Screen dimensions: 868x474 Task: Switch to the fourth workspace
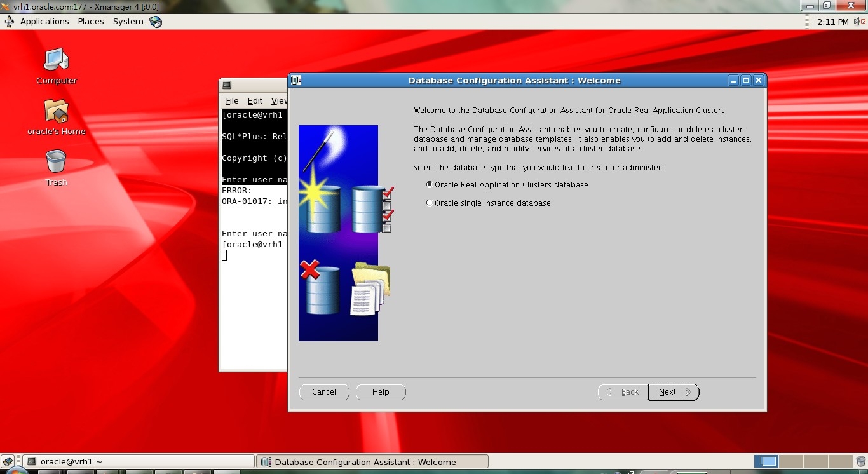pyautogui.click(x=841, y=462)
